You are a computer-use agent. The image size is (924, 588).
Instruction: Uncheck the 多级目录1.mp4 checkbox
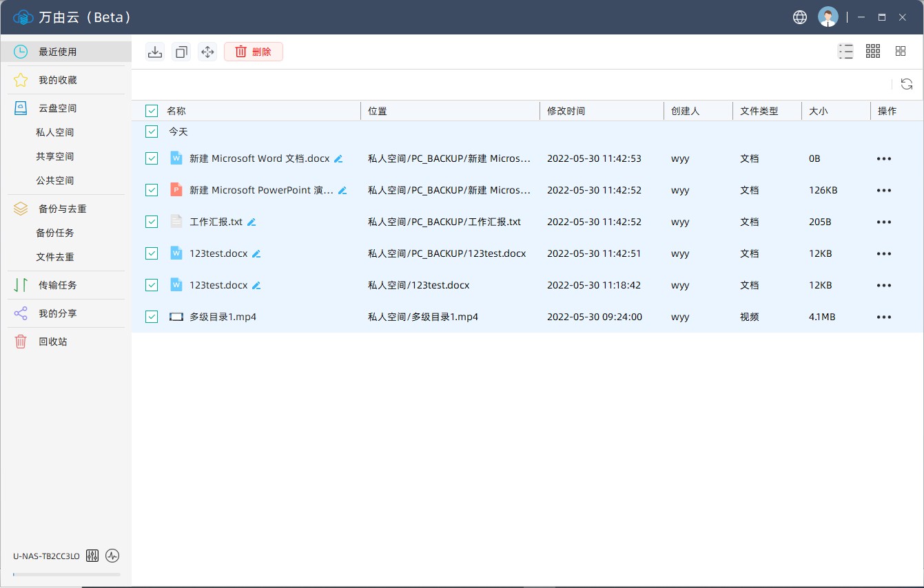pos(152,317)
